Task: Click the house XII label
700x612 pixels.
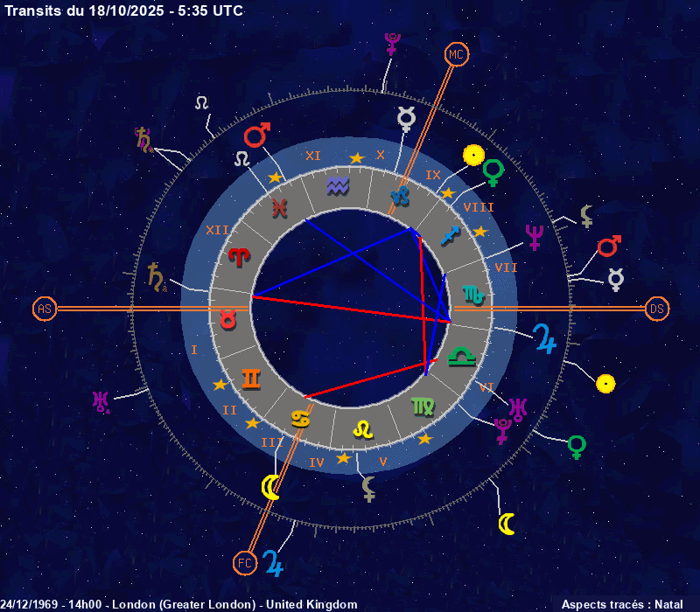Action: 214,230
